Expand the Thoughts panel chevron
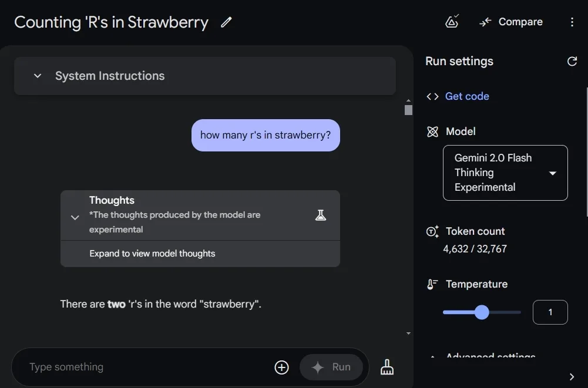 coord(75,217)
